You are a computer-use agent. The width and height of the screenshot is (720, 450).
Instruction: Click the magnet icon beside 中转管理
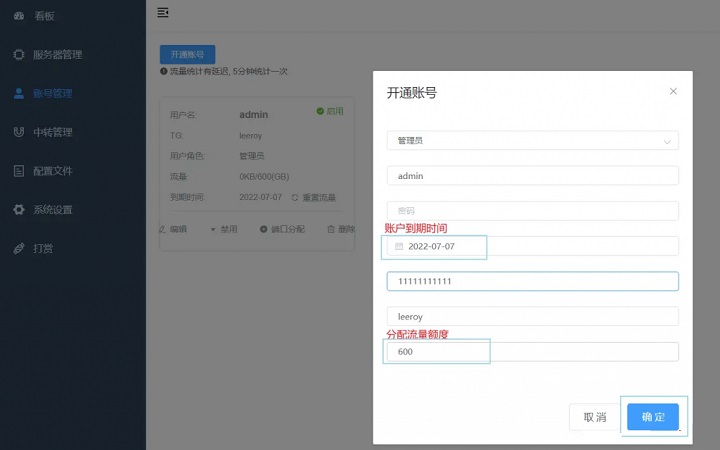click(x=19, y=132)
